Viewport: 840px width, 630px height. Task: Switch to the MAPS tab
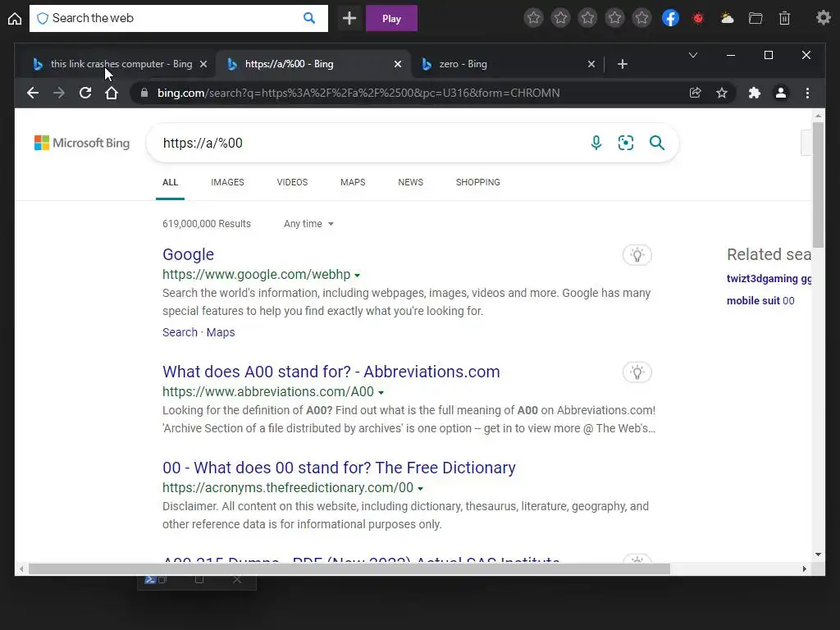353,182
